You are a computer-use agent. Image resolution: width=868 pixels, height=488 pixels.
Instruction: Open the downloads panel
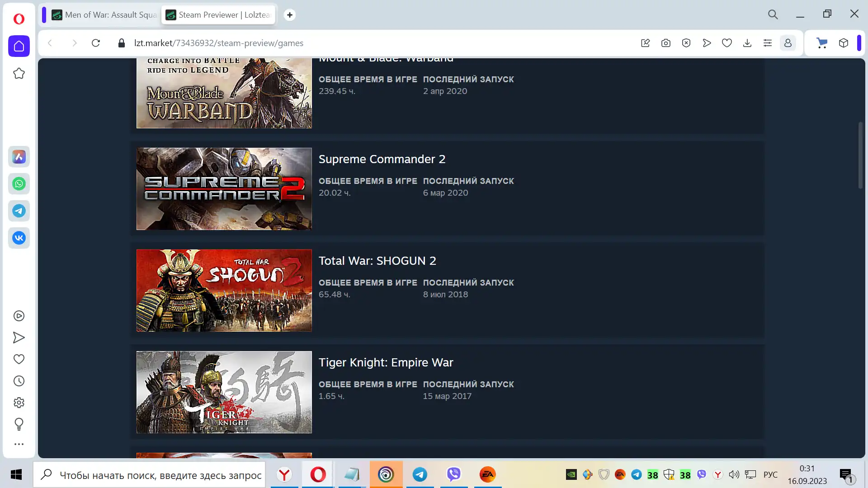pyautogui.click(x=747, y=43)
